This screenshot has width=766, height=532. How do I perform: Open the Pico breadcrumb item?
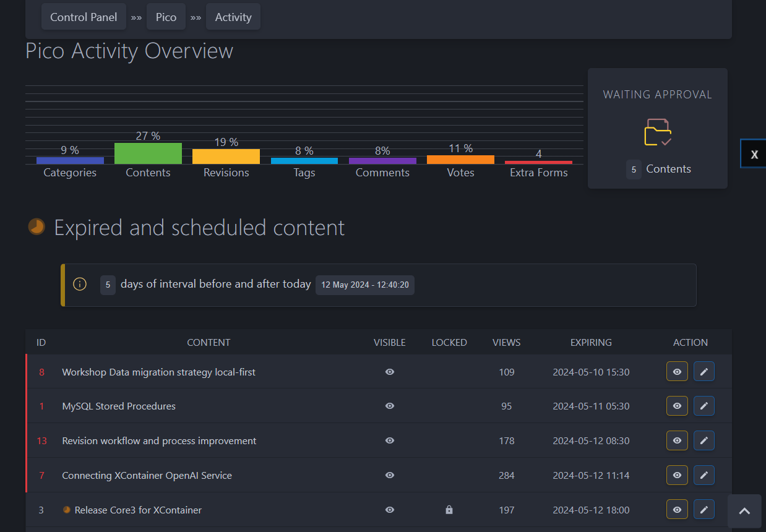(x=166, y=17)
